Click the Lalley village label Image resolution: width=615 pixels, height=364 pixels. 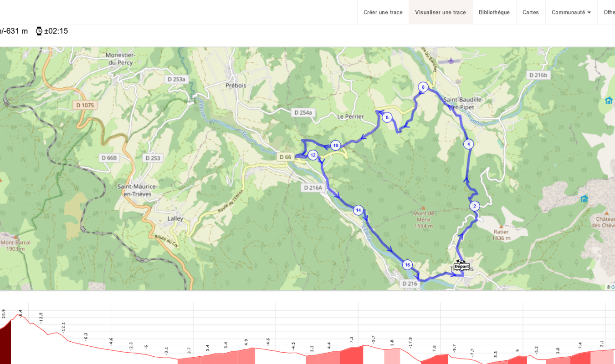pyautogui.click(x=175, y=218)
